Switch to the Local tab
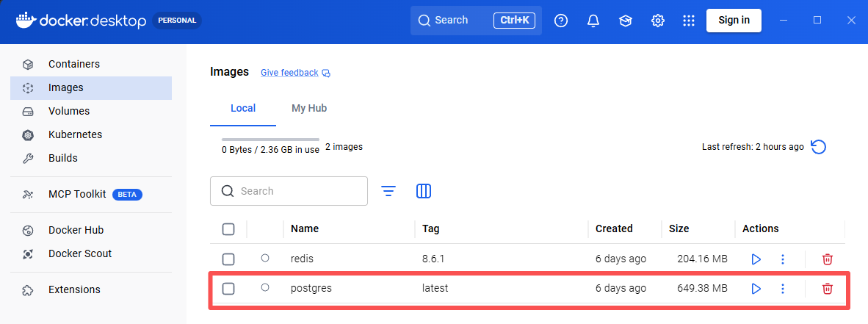Screen dimensions: 868x324 tap(243, 108)
